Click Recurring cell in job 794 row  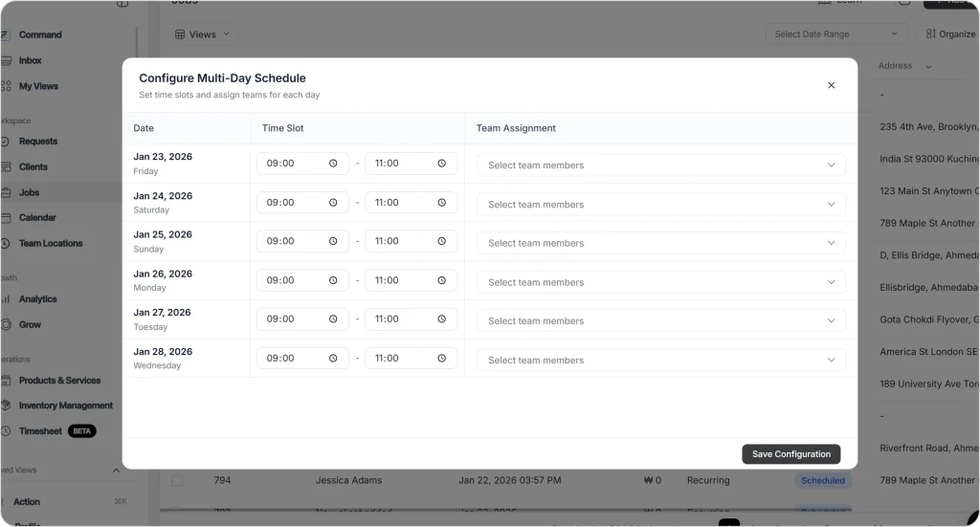(x=708, y=480)
